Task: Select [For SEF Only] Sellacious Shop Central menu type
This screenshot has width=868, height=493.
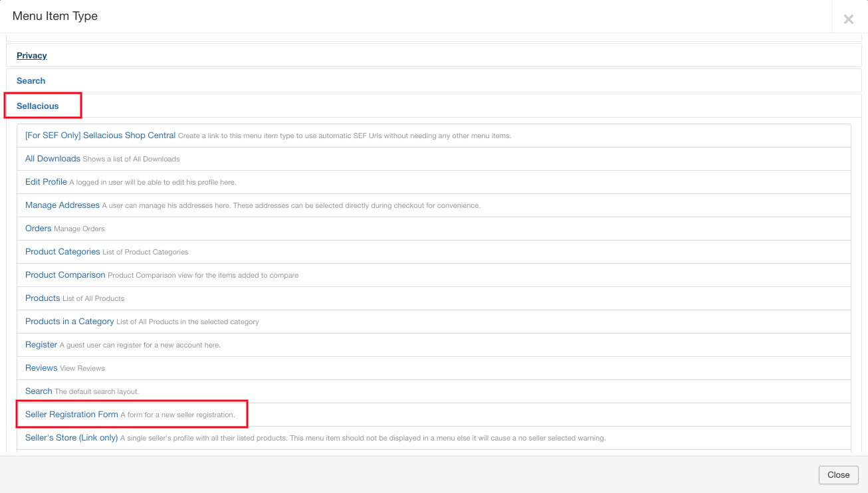Action: (x=100, y=136)
